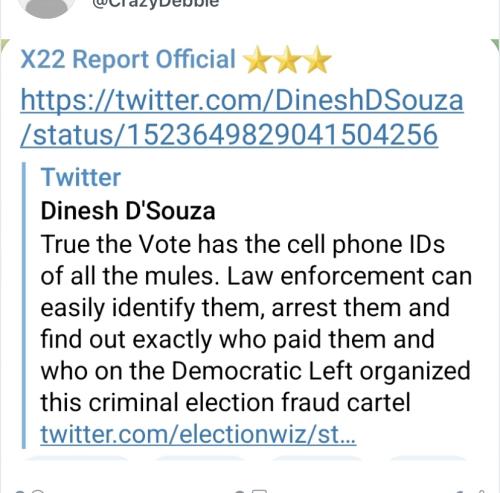Open the @CrazyDebbie profile handle
The image size is (500, 493).
(x=157, y=3)
